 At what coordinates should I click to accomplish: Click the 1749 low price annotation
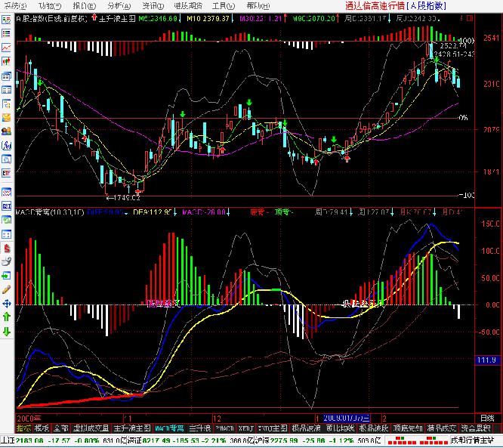point(124,198)
